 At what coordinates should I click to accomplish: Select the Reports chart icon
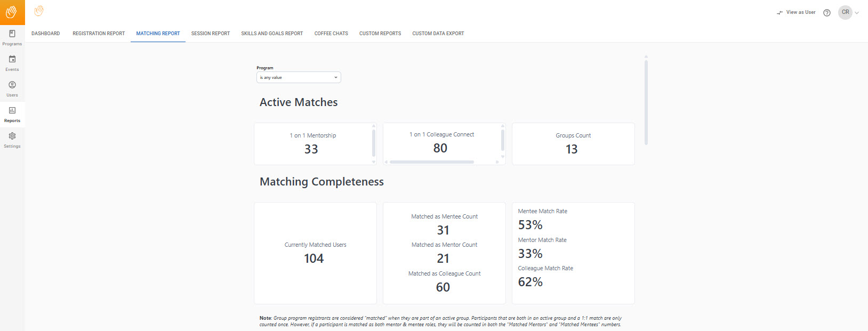point(12,110)
